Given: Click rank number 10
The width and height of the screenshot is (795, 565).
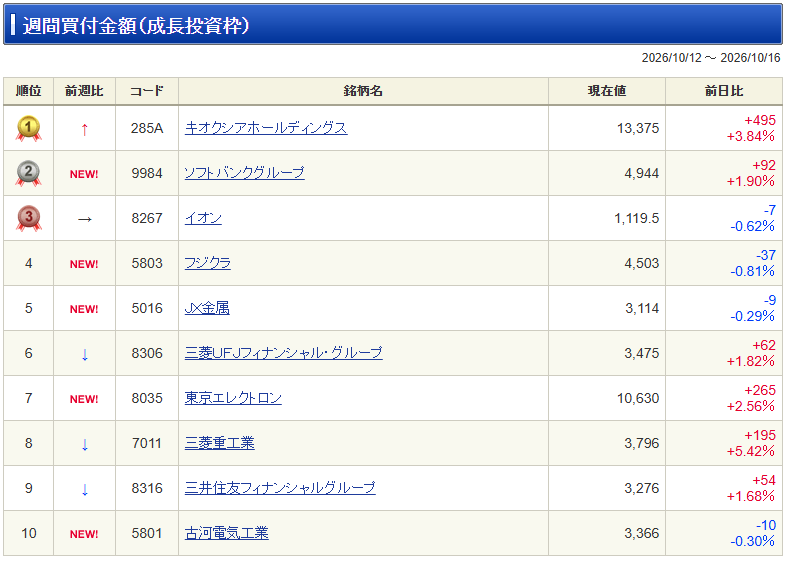Looking at the screenshot, I should 29,534.
